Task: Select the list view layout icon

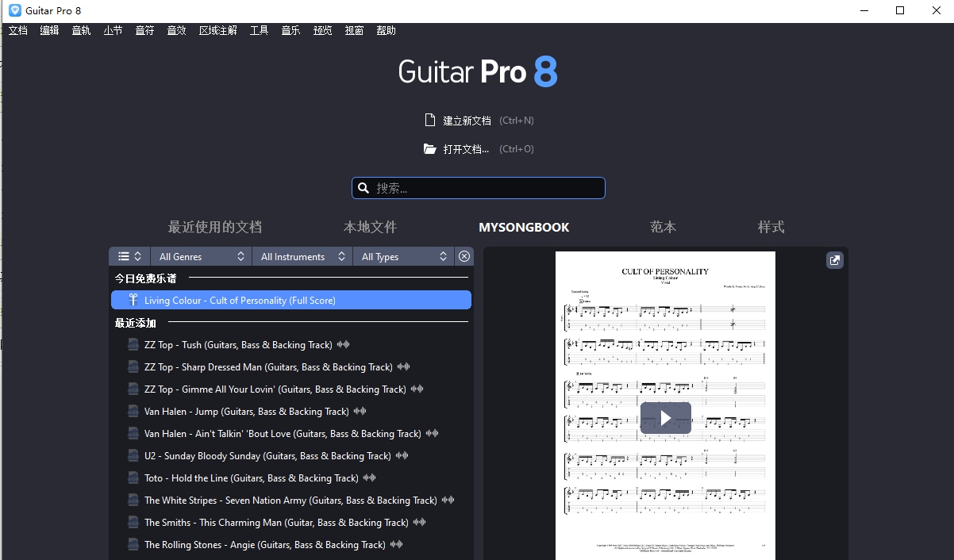Action: pyautogui.click(x=124, y=255)
